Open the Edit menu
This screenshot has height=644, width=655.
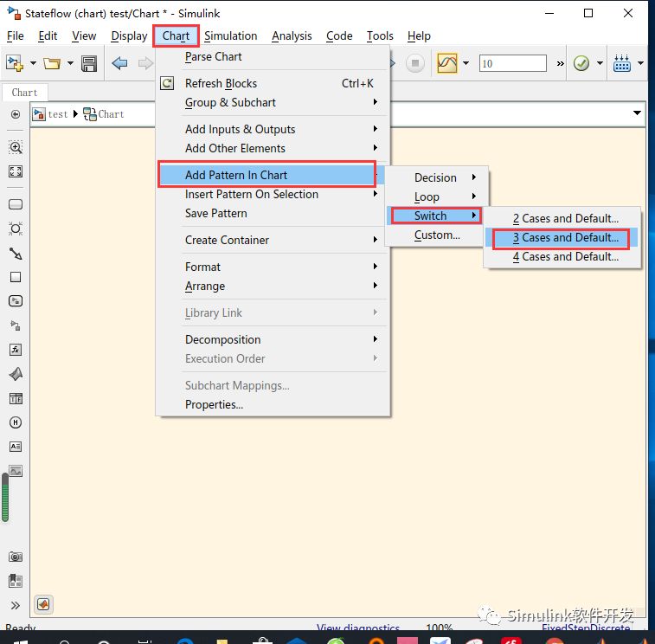pyautogui.click(x=48, y=36)
